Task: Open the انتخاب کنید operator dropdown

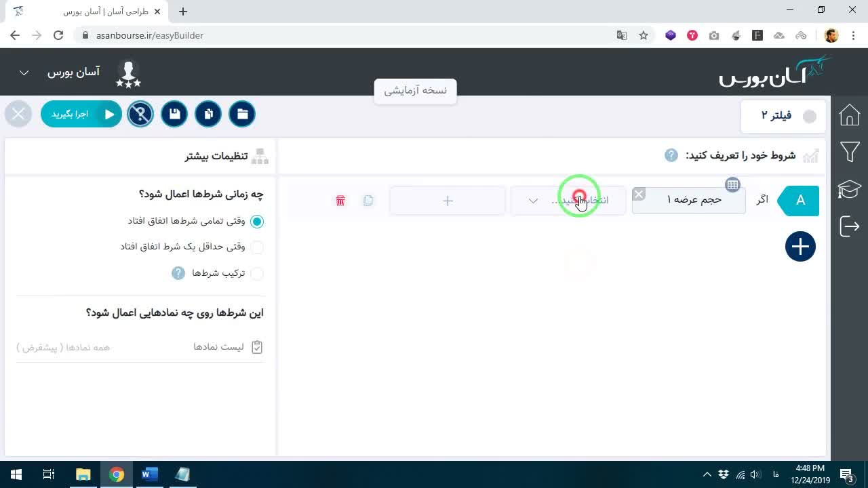Action: (x=568, y=201)
